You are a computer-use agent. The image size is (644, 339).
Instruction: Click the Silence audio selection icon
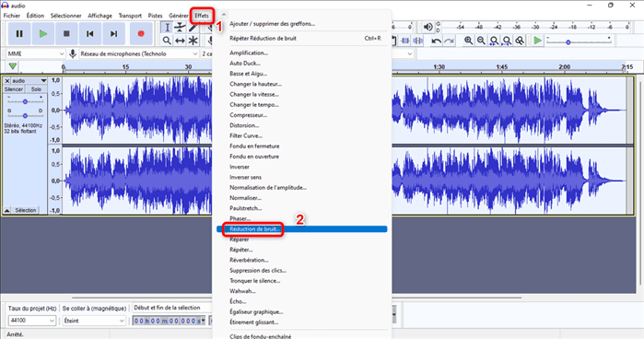pyautogui.click(x=418, y=41)
